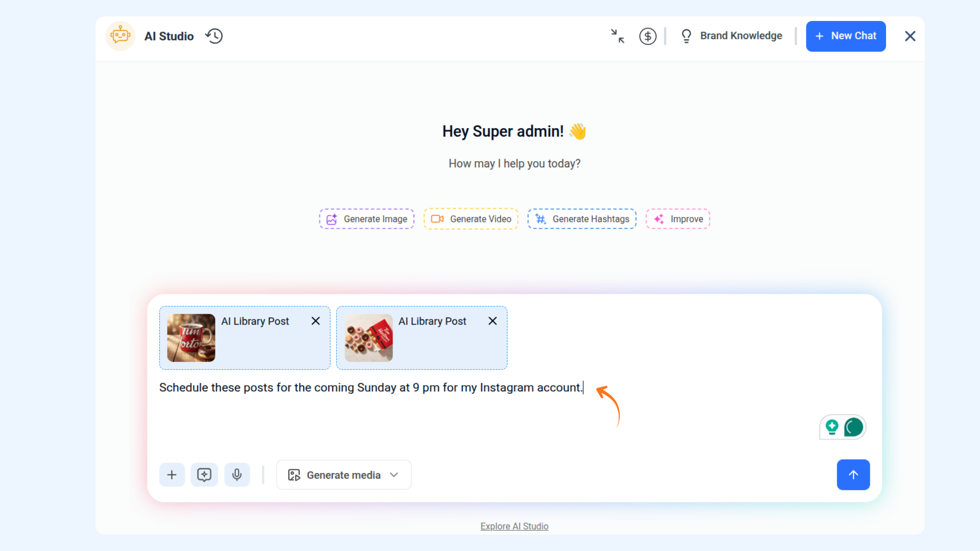Screen dimensions: 980x551
Task: Expand the Generate media dropdown
Action: click(x=344, y=475)
